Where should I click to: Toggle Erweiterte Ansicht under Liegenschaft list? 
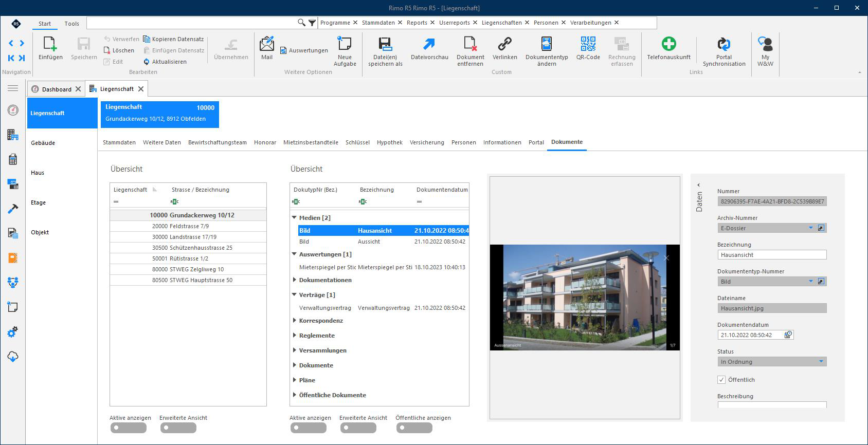(x=178, y=428)
